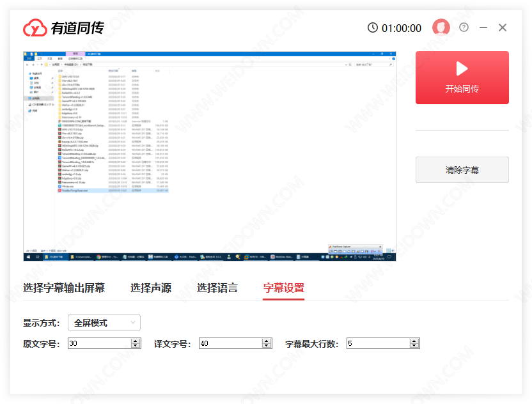Click the 原文字号 input field
This screenshot has width=532, height=404.
pos(100,343)
